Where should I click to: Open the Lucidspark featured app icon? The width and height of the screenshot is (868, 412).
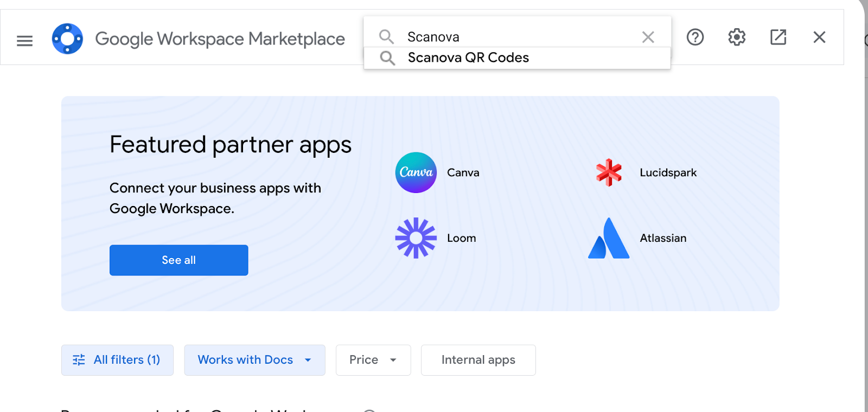(x=609, y=172)
